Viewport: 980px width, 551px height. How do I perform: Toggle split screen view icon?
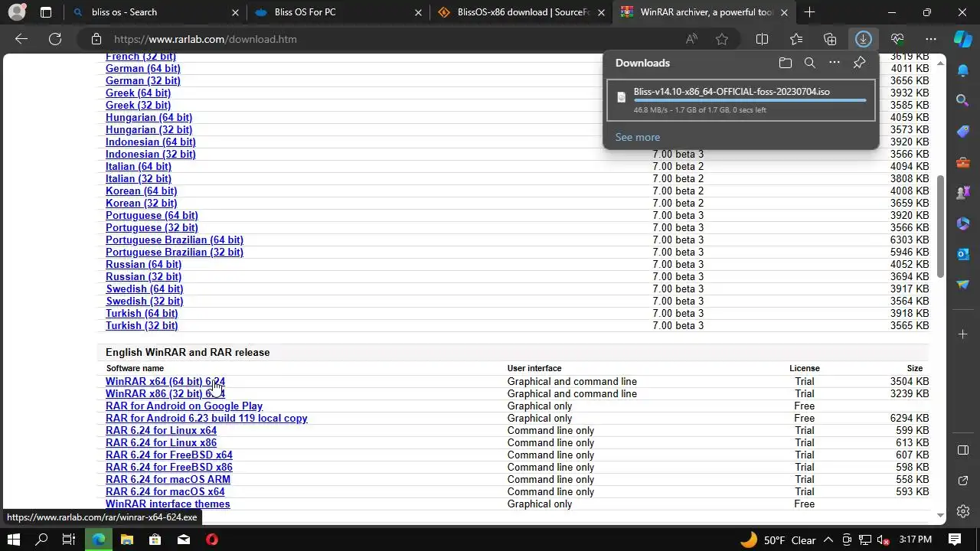(x=762, y=39)
